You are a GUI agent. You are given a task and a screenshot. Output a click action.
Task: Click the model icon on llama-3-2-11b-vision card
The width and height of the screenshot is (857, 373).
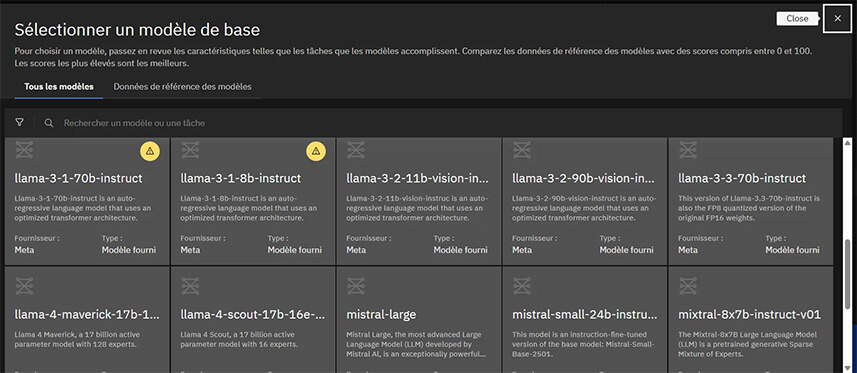(356, 150)
